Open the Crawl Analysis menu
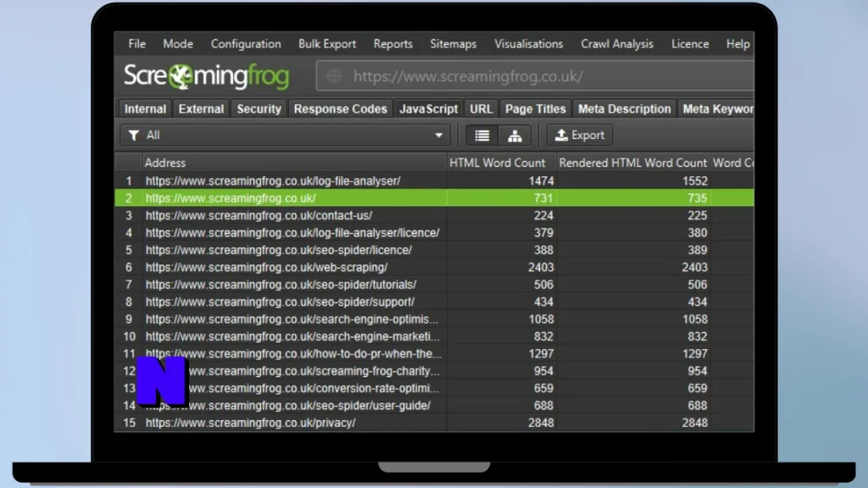The width and height of the screenshot is (868, 488). click(617, 44)
